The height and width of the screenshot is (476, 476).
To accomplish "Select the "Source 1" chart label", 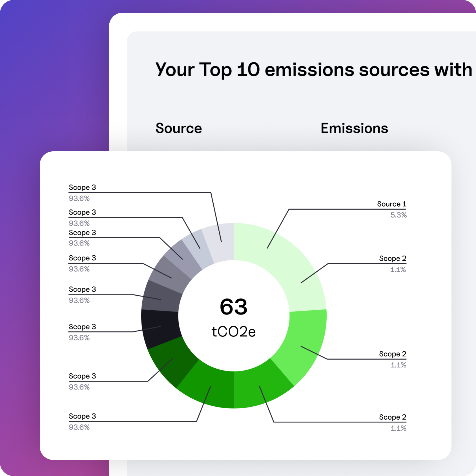I will [x=391, y=204].
